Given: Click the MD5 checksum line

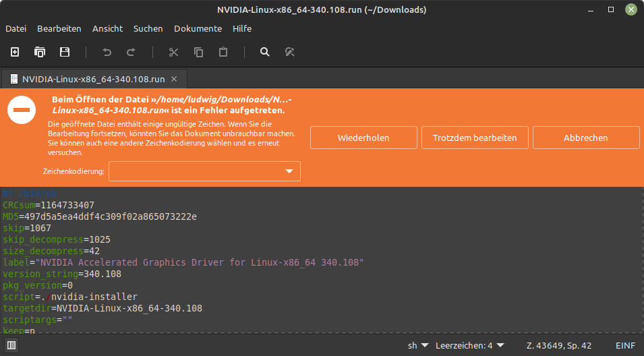Looking at the screenshot, I should click(100, 216).
